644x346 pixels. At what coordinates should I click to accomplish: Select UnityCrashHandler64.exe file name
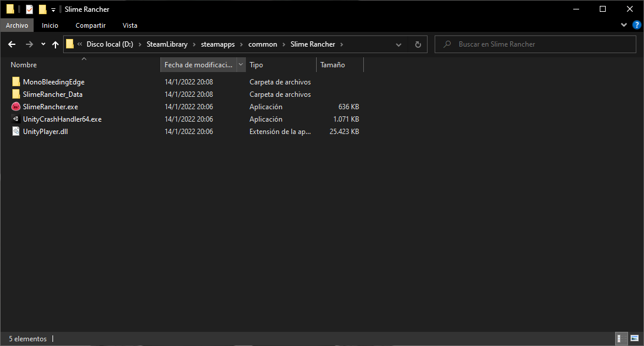pyautogui.click(x=63, y=119)
